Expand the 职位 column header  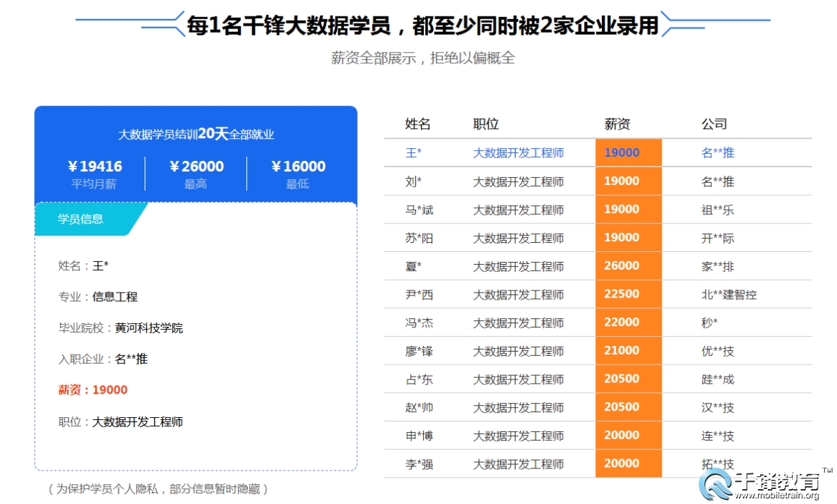tap(485, 123)
